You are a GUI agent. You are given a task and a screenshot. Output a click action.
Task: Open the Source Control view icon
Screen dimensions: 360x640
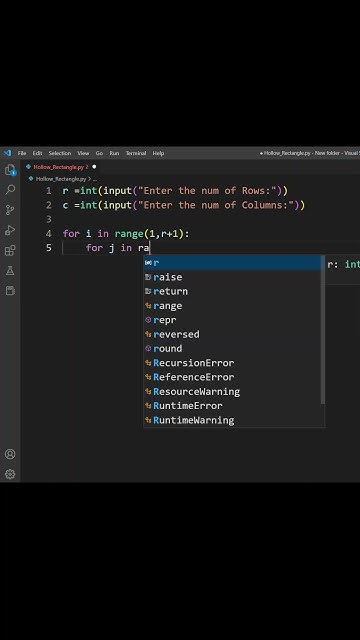pos(10,210)
